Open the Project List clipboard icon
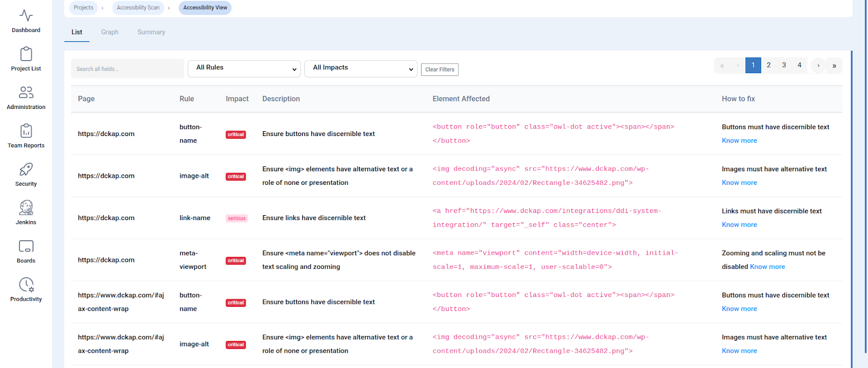The height and width of the screenshot is (368, 868). (26, 54)
